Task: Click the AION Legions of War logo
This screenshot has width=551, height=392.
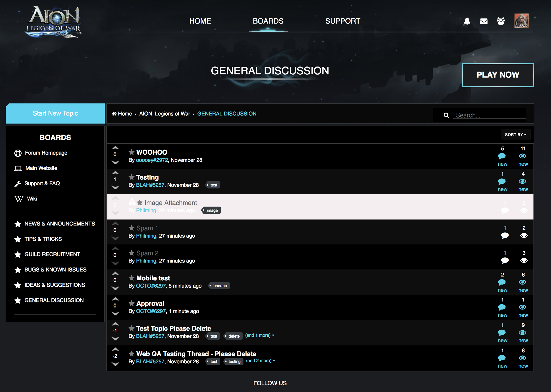Action: (54, 22)
